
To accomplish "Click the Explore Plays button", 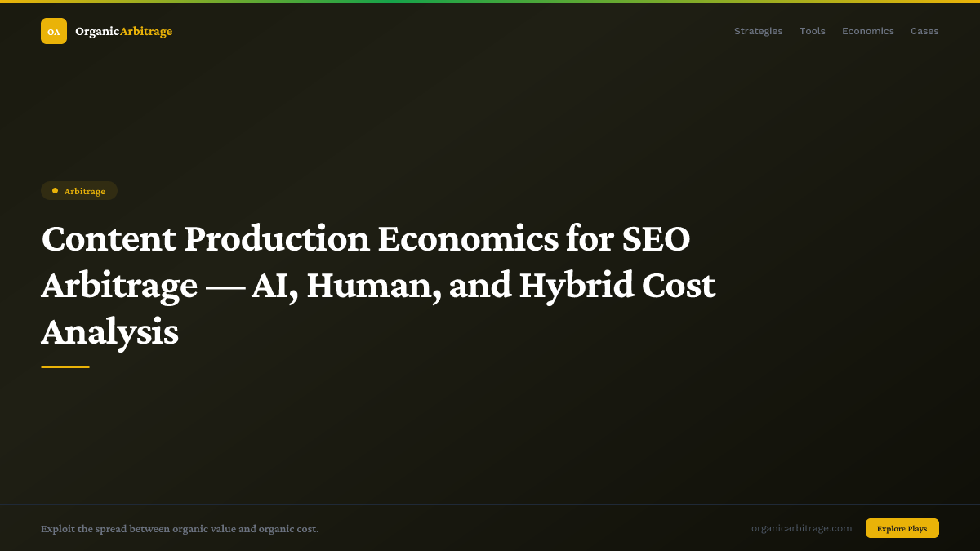I will pyautogui.click(x=902, y=528).
